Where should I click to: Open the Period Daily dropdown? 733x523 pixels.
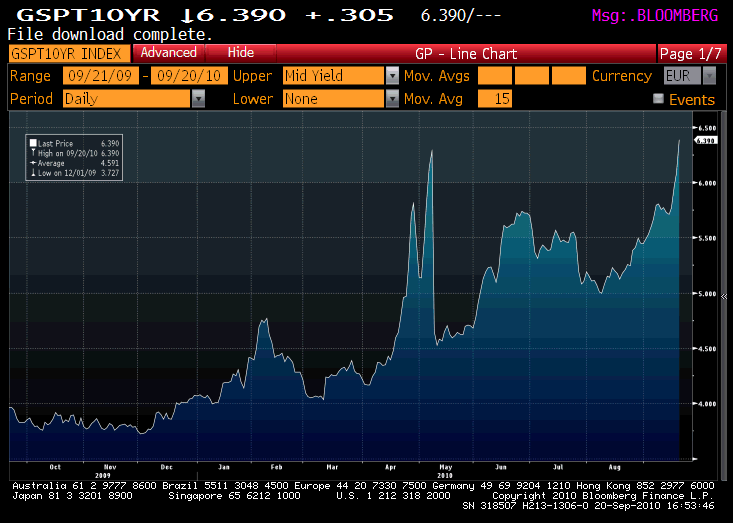tap(198, 99)
